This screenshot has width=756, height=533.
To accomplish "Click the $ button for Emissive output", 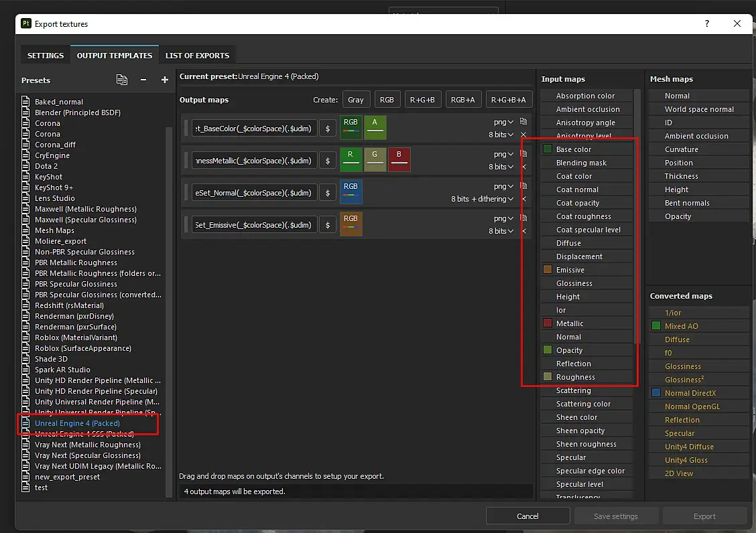I will click(x=328, y=225).
